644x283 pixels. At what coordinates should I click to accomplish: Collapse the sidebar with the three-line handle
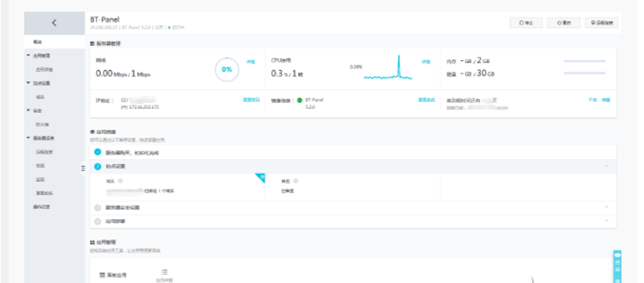point(83,168)
